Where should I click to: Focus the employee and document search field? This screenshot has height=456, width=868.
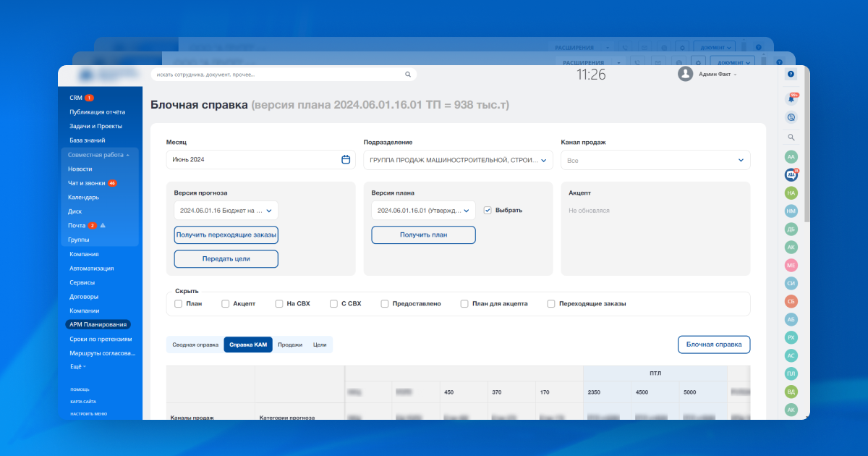283,75
